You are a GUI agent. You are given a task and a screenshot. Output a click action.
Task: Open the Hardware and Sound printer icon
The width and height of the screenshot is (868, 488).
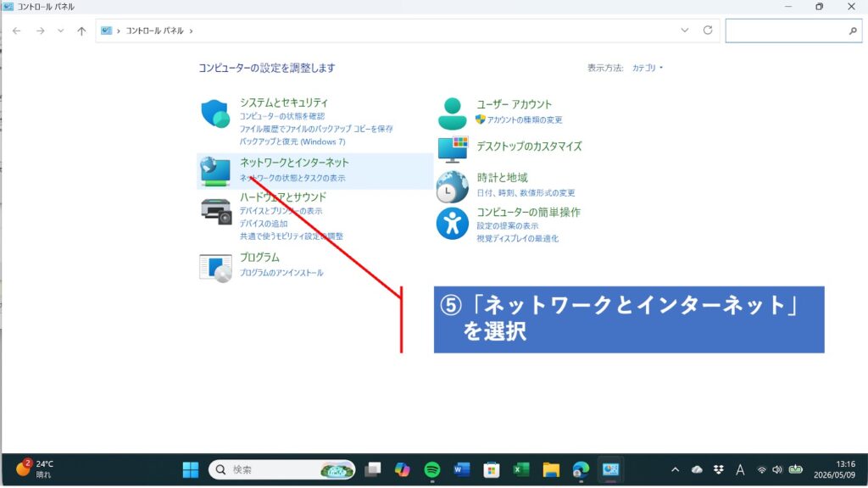pyautogui.click(x=216, y=211)
